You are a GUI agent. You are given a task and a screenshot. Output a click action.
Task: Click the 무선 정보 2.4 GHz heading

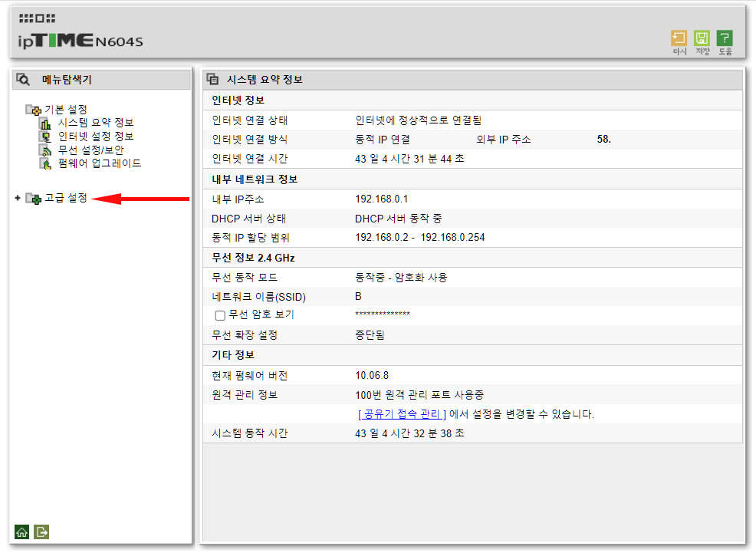click(253, 258)
